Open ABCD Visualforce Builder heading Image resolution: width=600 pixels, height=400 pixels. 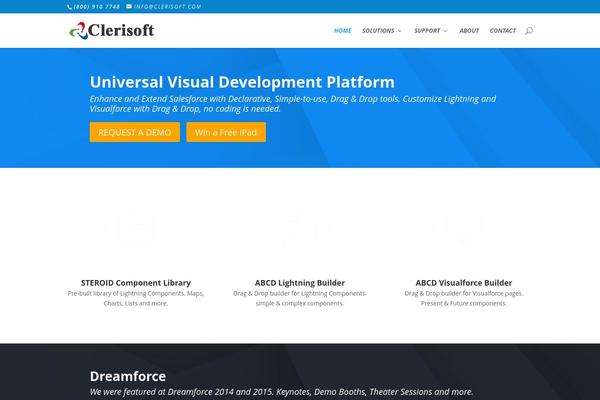click(463, 283)
